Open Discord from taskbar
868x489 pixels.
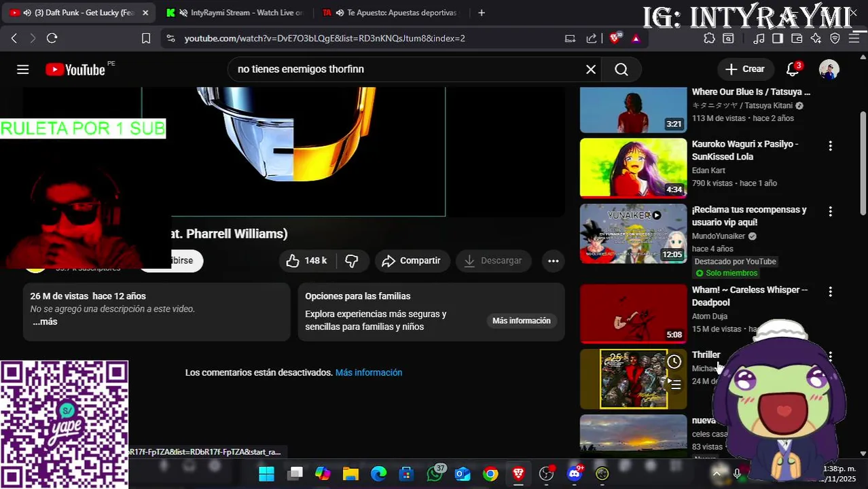tap(575, 473)
